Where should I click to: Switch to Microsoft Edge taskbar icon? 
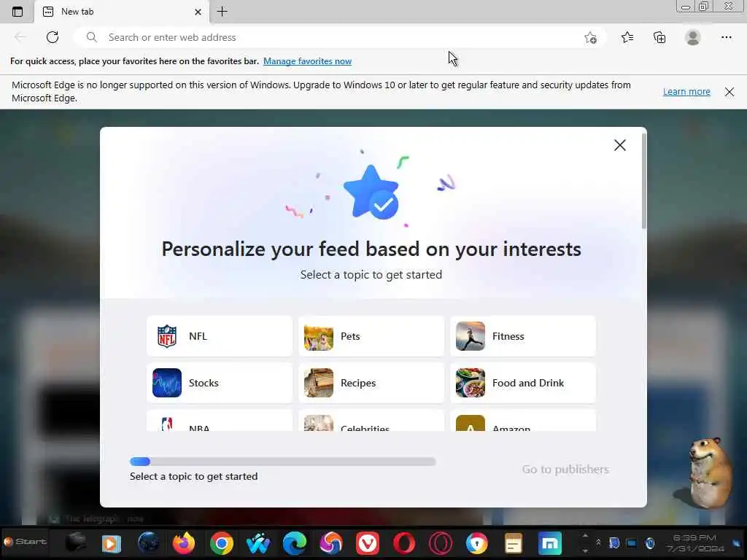click(x=295, y=543)
